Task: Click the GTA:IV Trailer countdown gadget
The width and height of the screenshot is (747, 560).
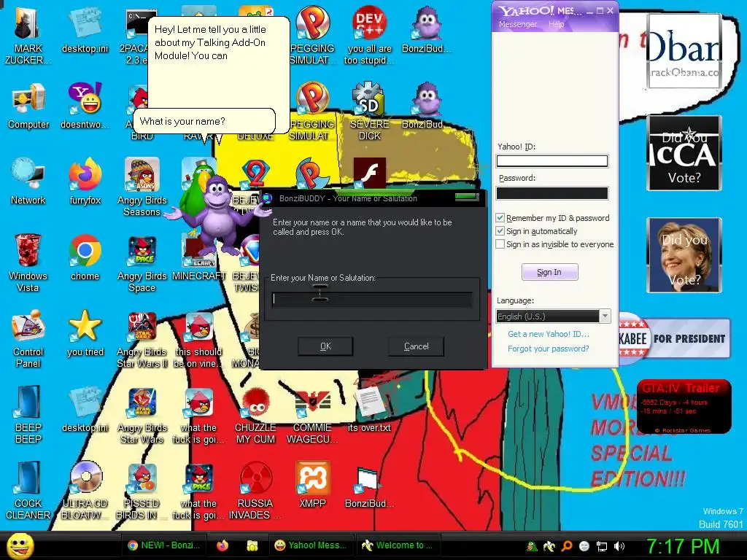Action: tap(684, 407)
